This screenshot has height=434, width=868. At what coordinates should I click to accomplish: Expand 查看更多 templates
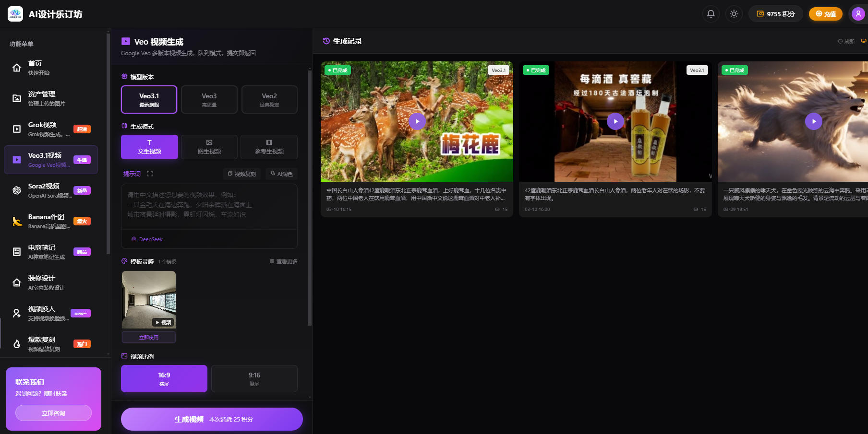click(x=283, y=261)
